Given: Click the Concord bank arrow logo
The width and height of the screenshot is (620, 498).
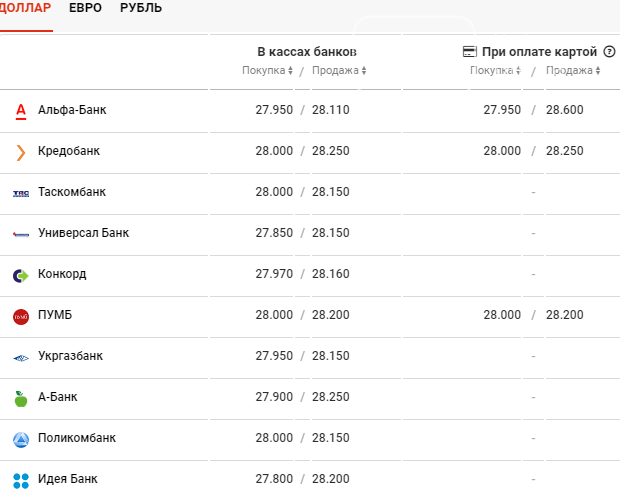Looking at the screenshot, I should [21, 276].
